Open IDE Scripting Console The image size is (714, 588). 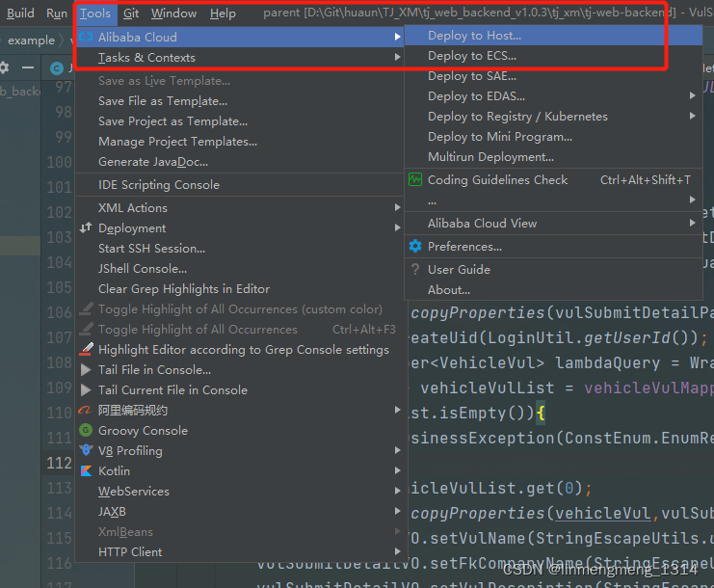click(x=240, y=185)
